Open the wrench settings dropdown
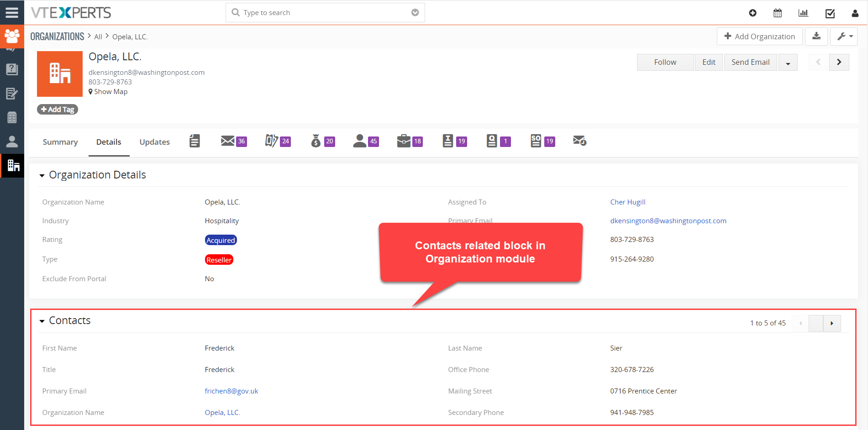The width and height of the screenshot is (868, 430). (x=844, y=36)
